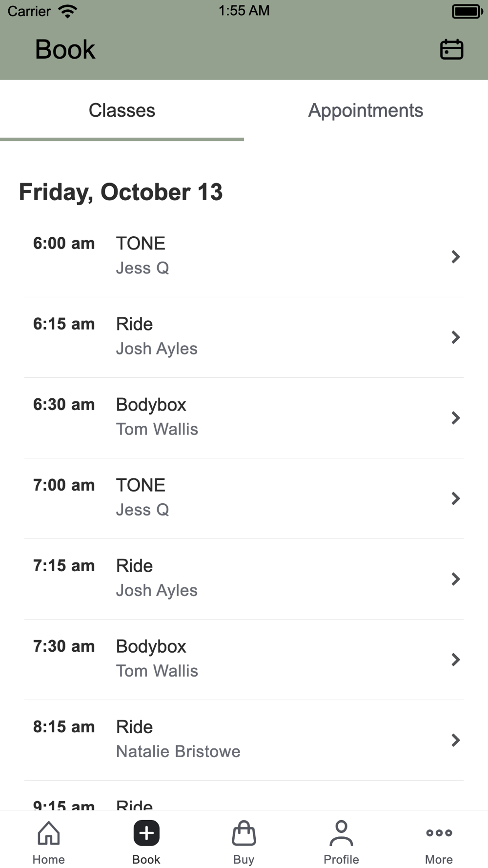
Task: Open 7:30 am Bodybox with Tom Wallis
Action: point(244,660)
